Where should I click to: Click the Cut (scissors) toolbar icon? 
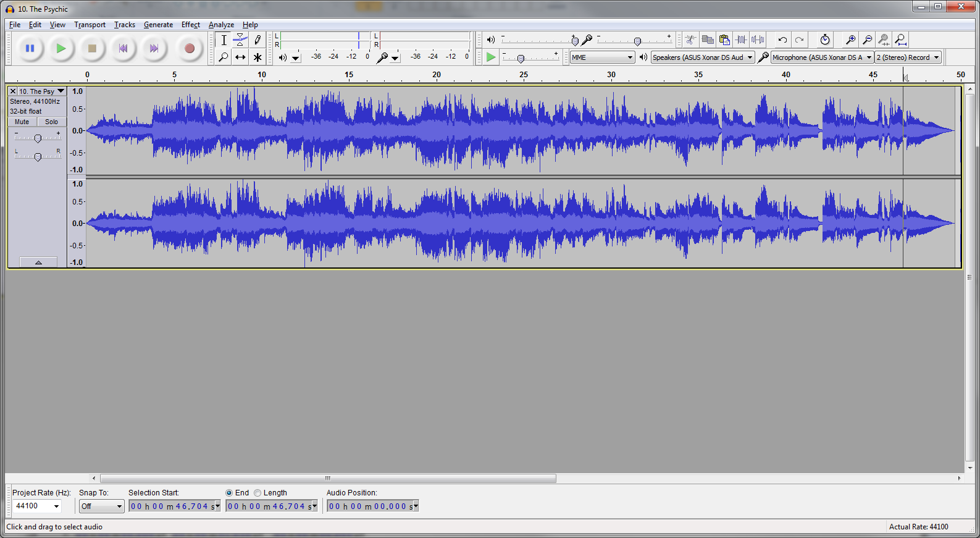pyautogui.click(x=691, y=40)
